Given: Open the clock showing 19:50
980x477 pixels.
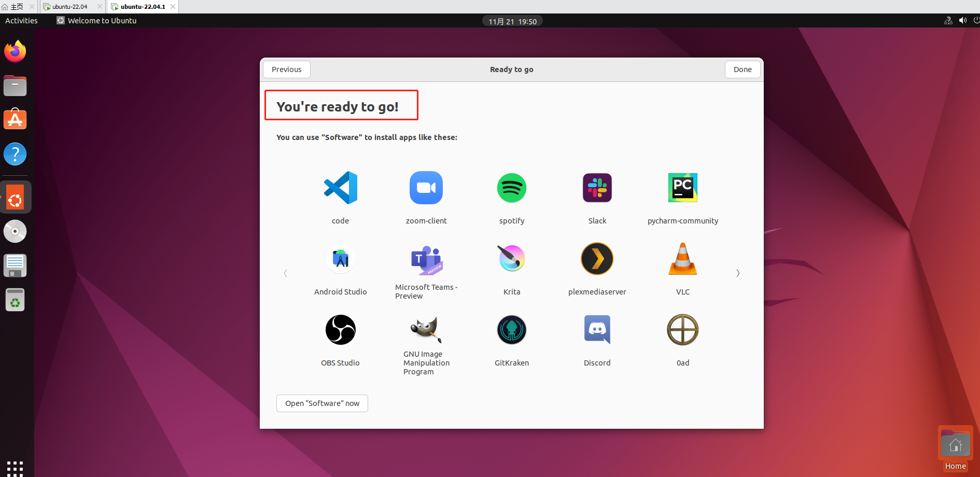Looking at the screenshot, I should 512,21.
